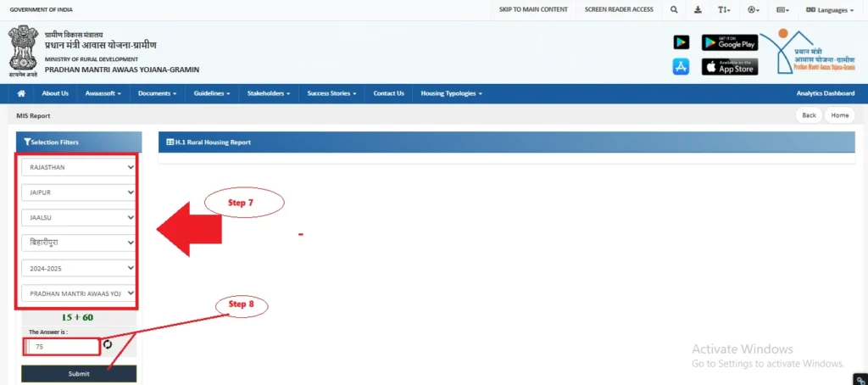The height and width of the screenshot is (385, 868).
Task: Expand the Documents menu
Action: pyautogui.click(x=157, y=93)
